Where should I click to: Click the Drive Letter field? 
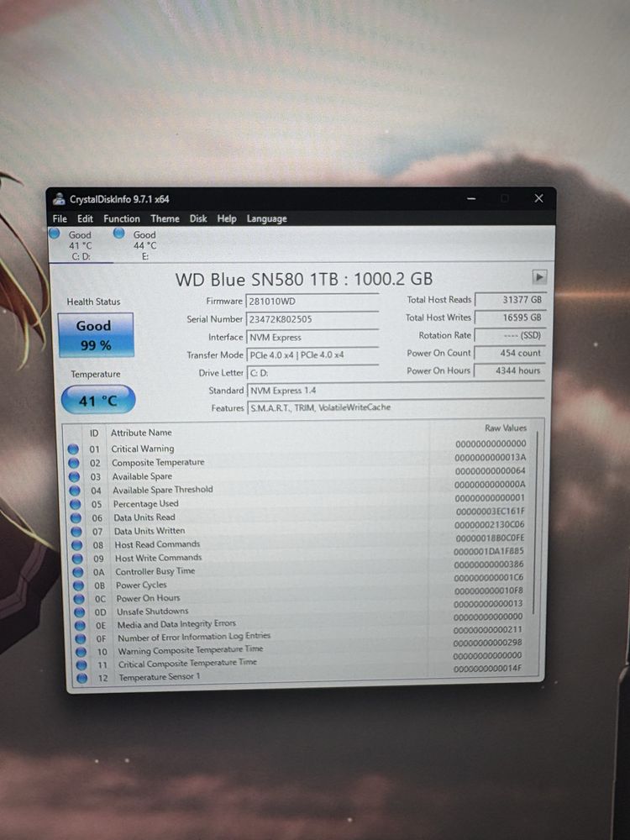[312, 373]
